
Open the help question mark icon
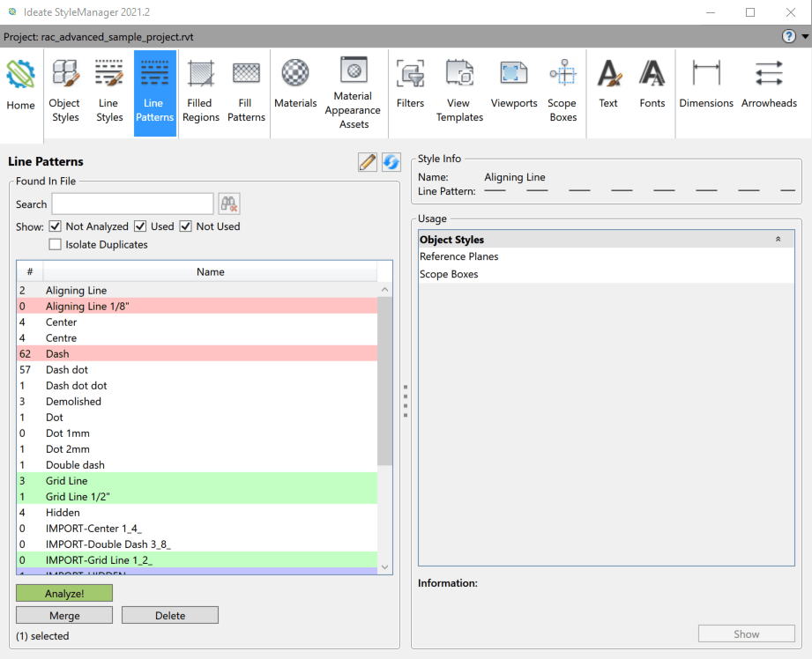[789, 36]
